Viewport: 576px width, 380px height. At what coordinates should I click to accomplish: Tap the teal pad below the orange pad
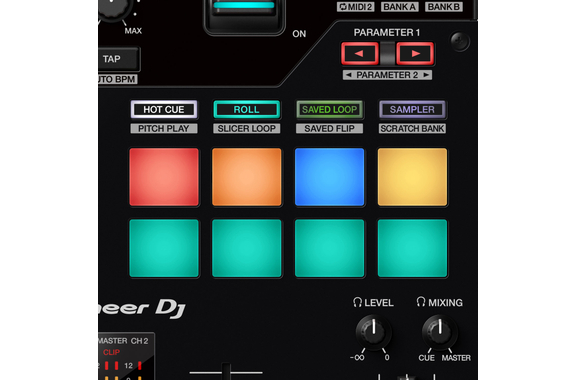tap(246, 248)
